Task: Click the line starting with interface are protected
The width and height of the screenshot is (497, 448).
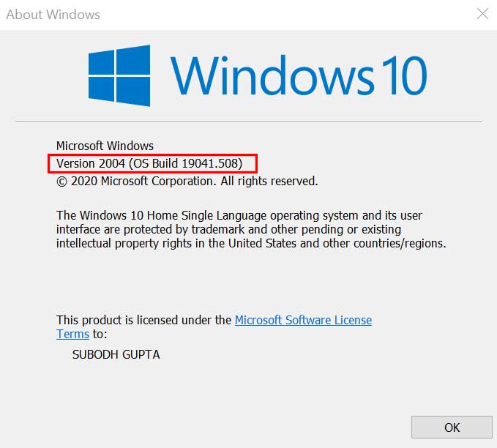Action: click(229, 230)
